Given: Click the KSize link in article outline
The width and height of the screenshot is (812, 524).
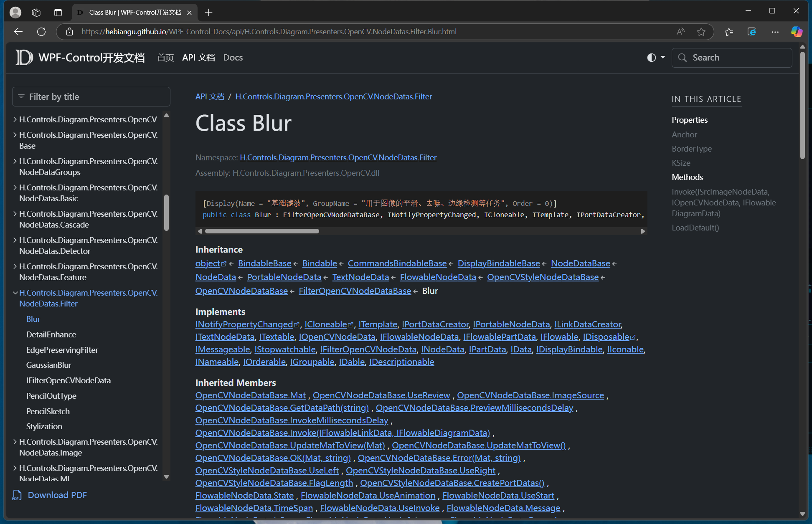Looking at the screenshot, I should [681, 163].
